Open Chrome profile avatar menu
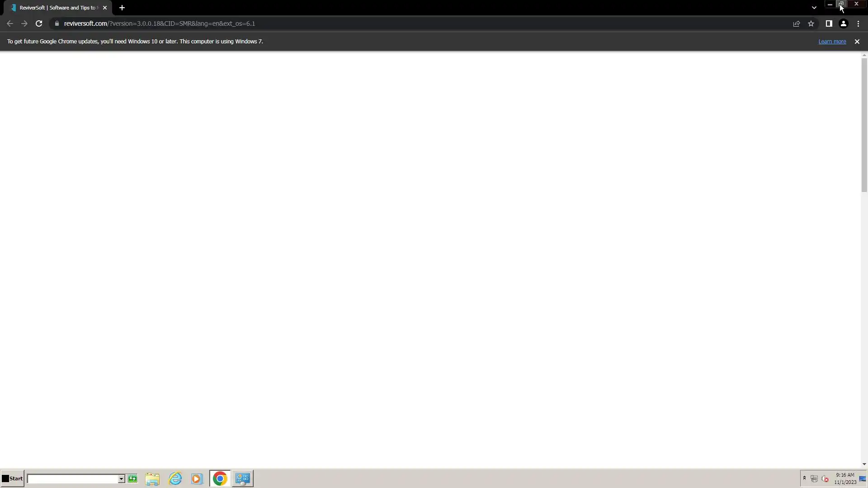This screenshot has width=868, height=488. click(843, 23)
